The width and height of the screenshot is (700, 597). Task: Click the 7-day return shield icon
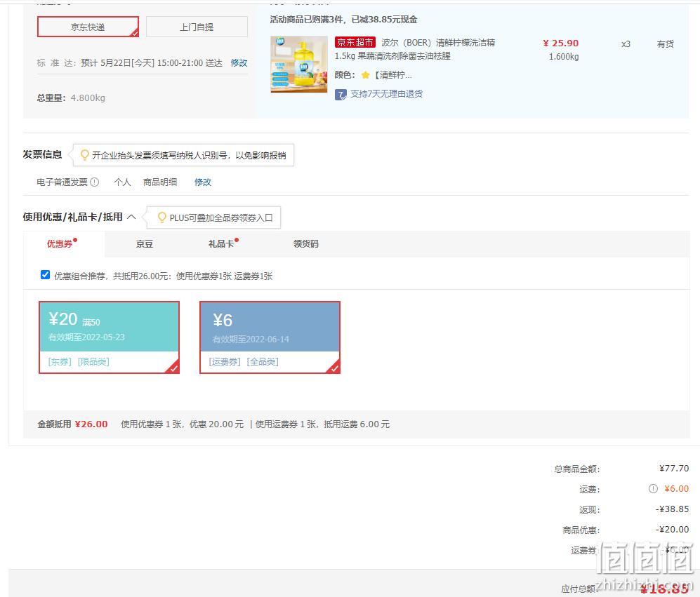(x=341, y=94)
